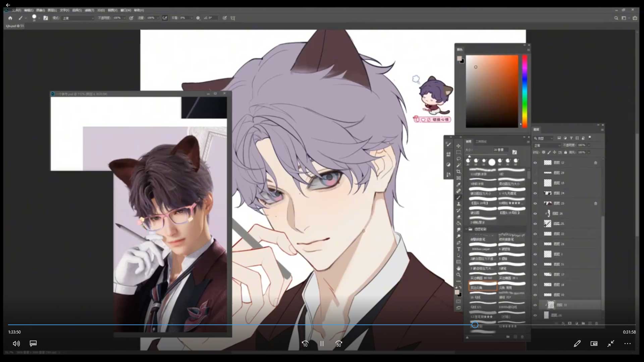Click the Home icon in options bar
Screen dimensions: 644x362
(x=10, y=18)
